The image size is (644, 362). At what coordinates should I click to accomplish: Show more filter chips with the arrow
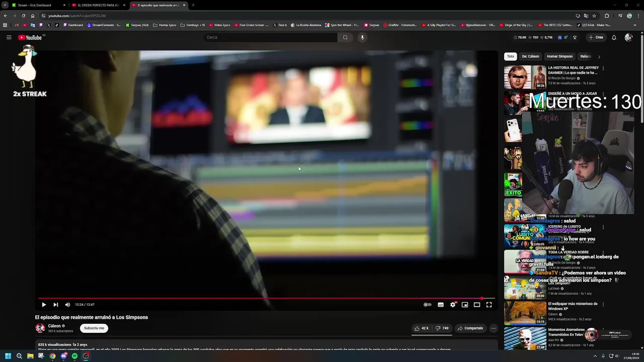pyautogui.click(x=599, y=57)
